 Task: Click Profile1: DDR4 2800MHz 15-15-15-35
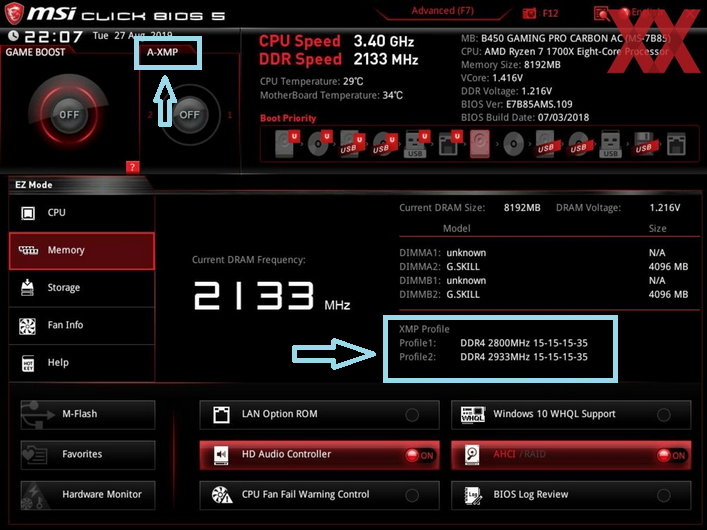pyautogui.click(x=493, y=343)
